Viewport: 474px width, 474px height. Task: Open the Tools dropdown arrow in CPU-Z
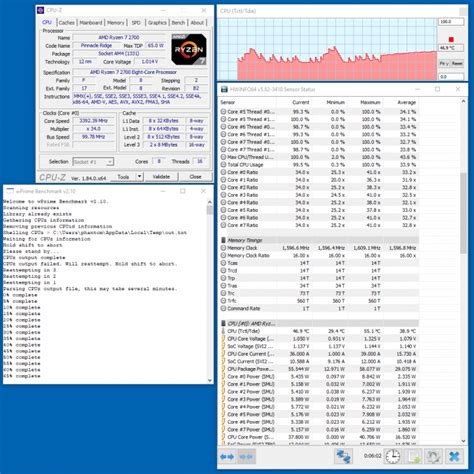point(140,176)
